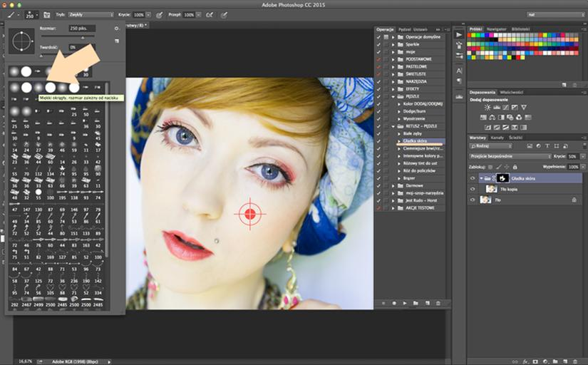
Task: Create a new layer group
Action: pyautogui.click(x=555, y=361)
